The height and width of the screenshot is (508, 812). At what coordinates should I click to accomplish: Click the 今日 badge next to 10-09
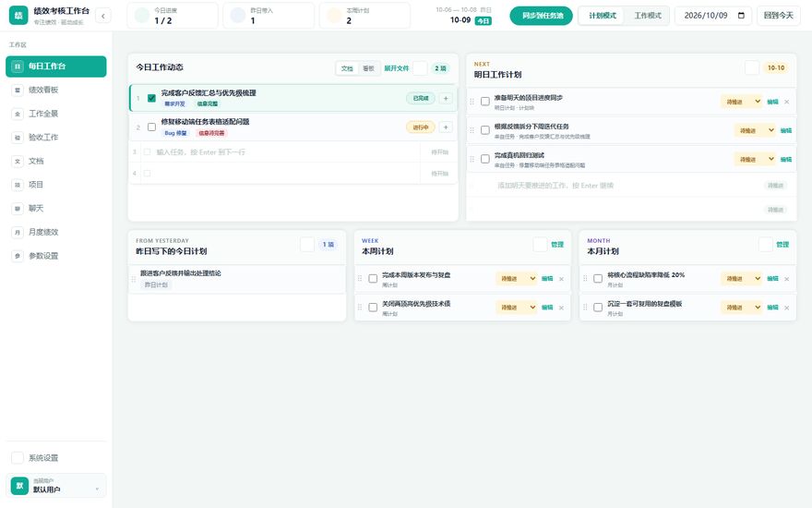pyautogui.click(x=483, y=20)
